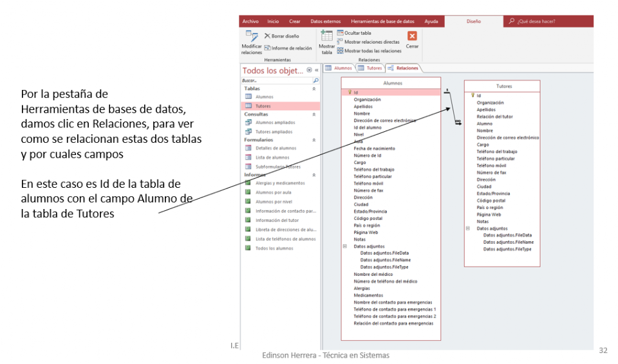
Task: Click the Mostrar tabla icon
Action: coord(327,37)
